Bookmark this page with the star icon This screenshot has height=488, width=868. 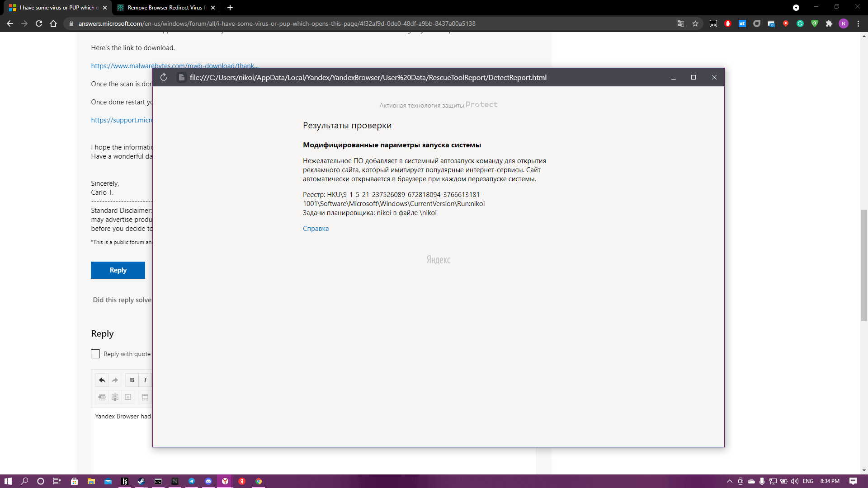tap(695, 23)
